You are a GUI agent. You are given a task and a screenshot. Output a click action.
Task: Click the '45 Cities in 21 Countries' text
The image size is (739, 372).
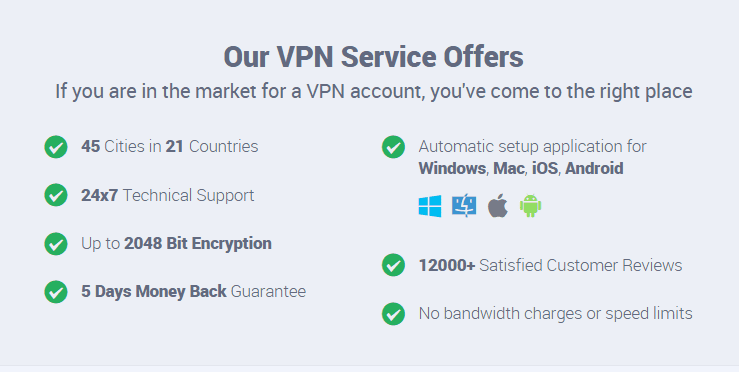(x=170, y=147)
